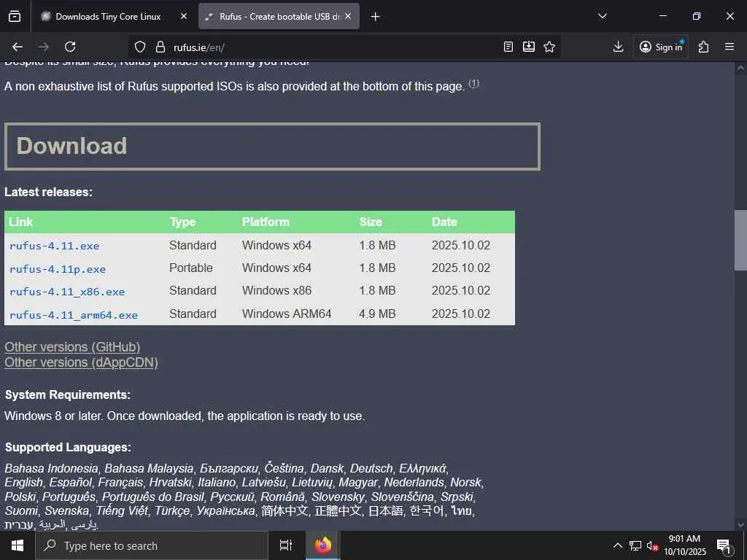Click the muted volume tray icon
747x560 pixels.
point(652,545)
